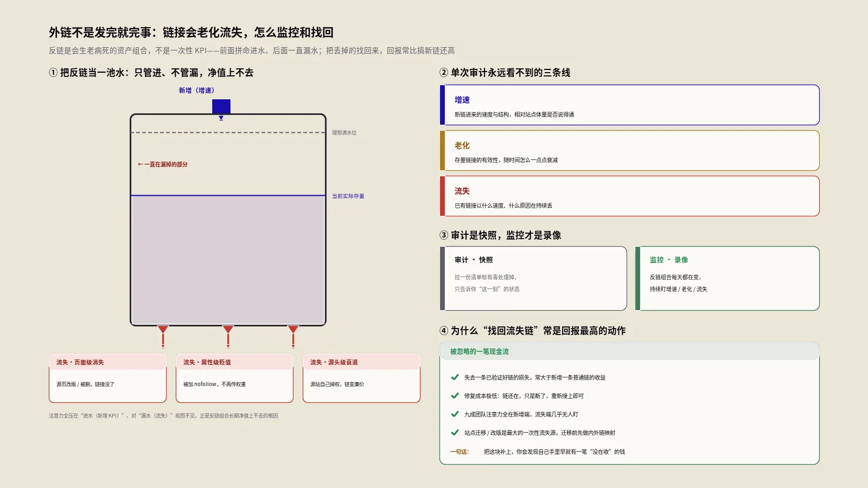
Task: Click the description '新链进来的速度与结构'
Action: click(x=514, y=115)
